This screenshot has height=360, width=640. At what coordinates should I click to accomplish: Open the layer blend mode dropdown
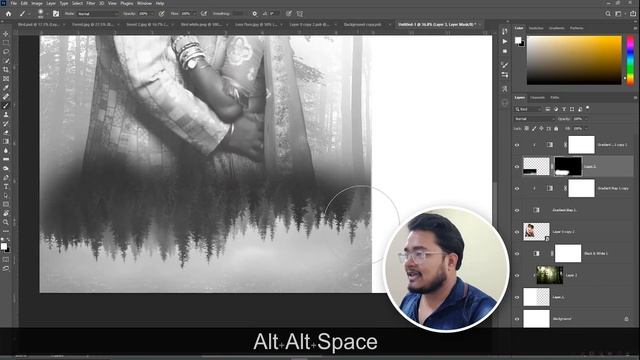pos(534,119)
